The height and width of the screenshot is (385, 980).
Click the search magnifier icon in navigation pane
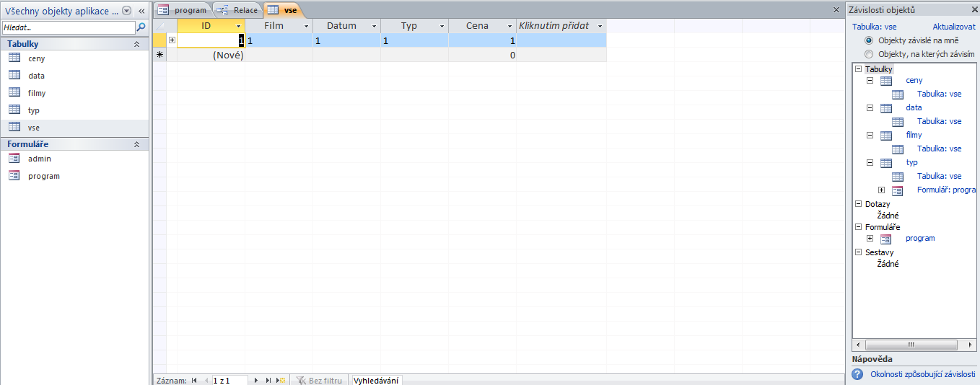141,27
